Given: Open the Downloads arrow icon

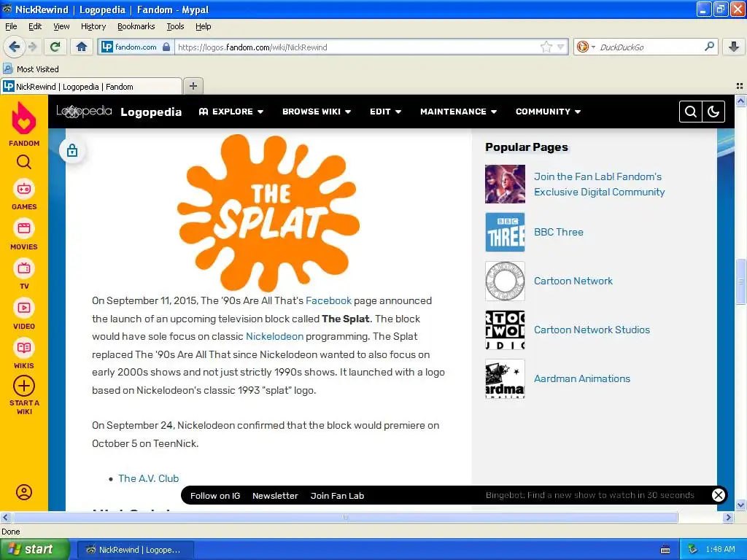Looking at the screenshot, I should tap(734, 47).
